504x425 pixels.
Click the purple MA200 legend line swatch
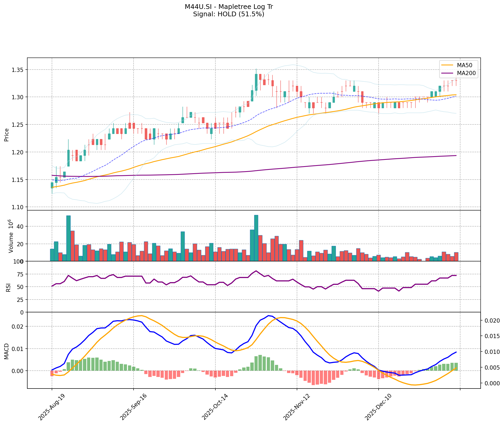(x=447, y=73)
